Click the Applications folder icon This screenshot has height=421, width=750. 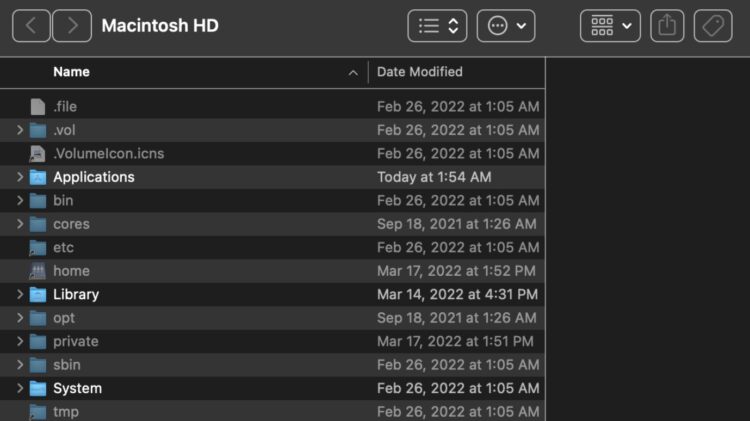pyautogui.click(x=38, y=177)
